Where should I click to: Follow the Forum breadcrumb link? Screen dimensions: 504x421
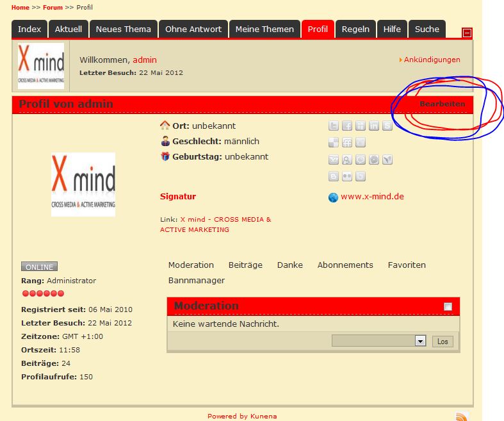(x=53, y=8)
